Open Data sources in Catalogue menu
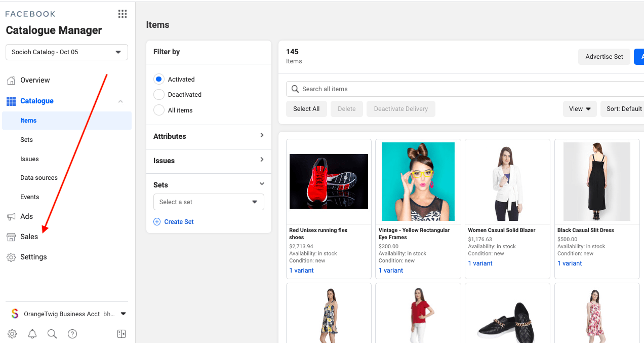Viewport: 644px width, 343px height. [x=39, y=178]
